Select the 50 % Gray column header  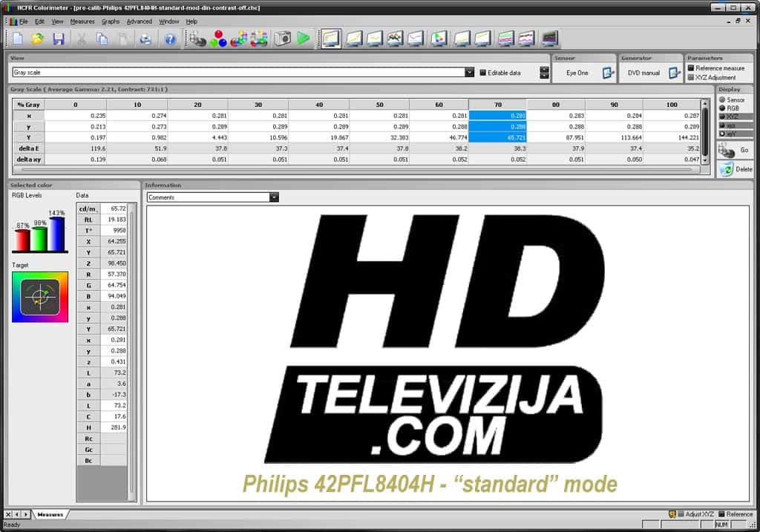pos(379,105)
